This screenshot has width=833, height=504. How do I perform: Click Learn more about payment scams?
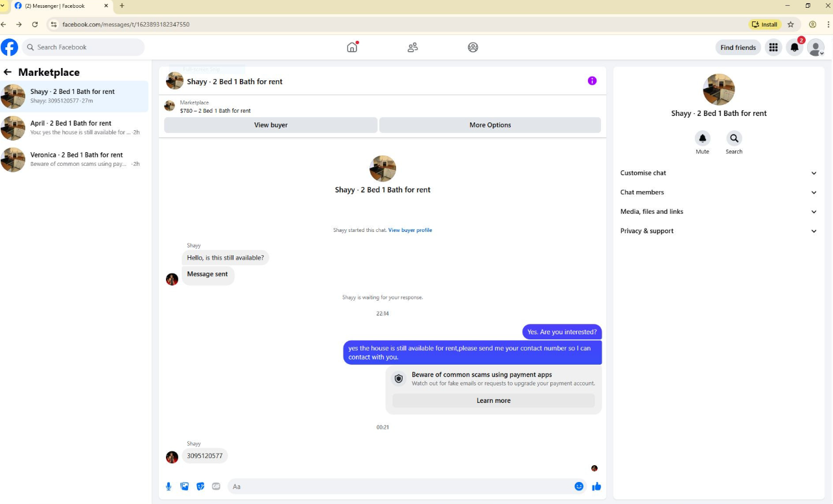click(x=493, y=400)
